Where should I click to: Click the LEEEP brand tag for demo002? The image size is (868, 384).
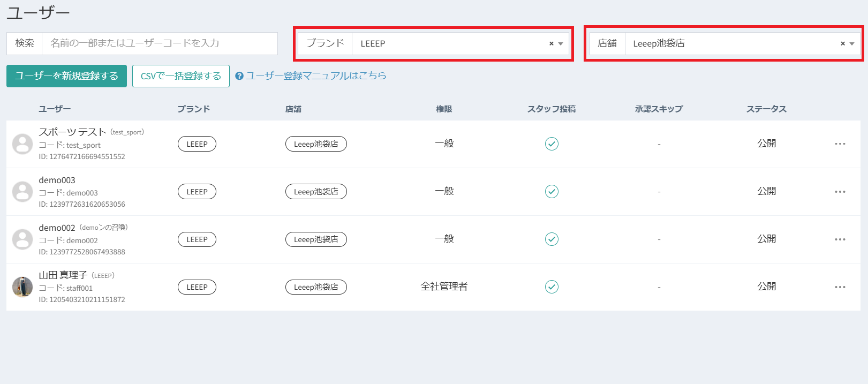[x=197, y=239]
